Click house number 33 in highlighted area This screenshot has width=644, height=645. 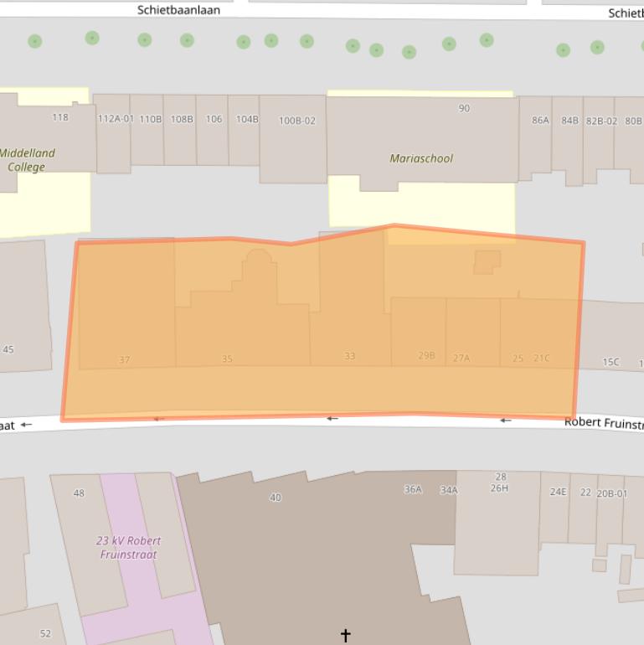tap(349, 356)
